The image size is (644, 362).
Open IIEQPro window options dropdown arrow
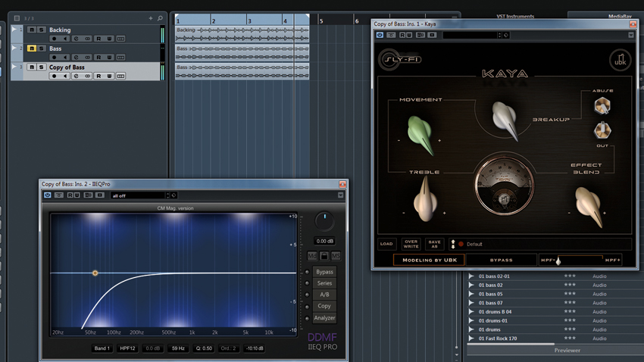tap(340, 195)
